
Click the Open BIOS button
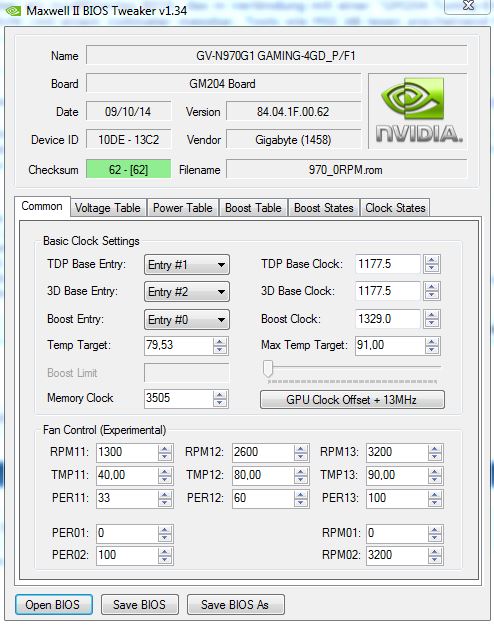(x=54, y=604)
